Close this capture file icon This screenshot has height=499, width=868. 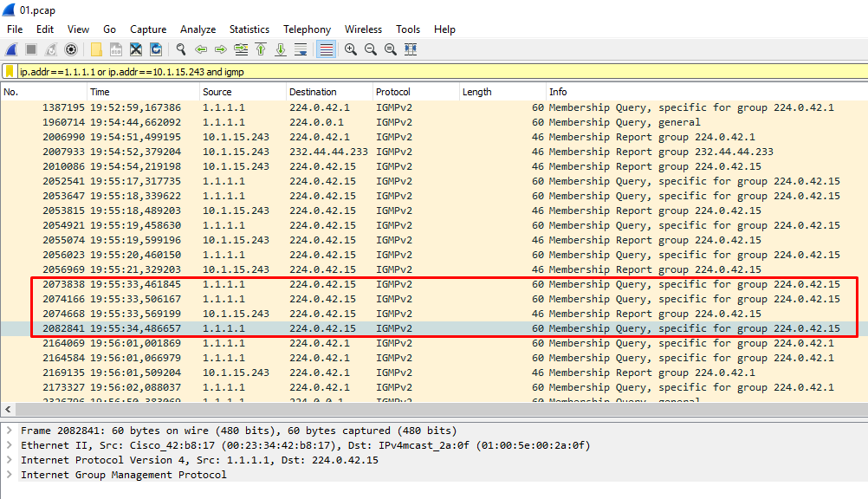[x=136, y=49]
